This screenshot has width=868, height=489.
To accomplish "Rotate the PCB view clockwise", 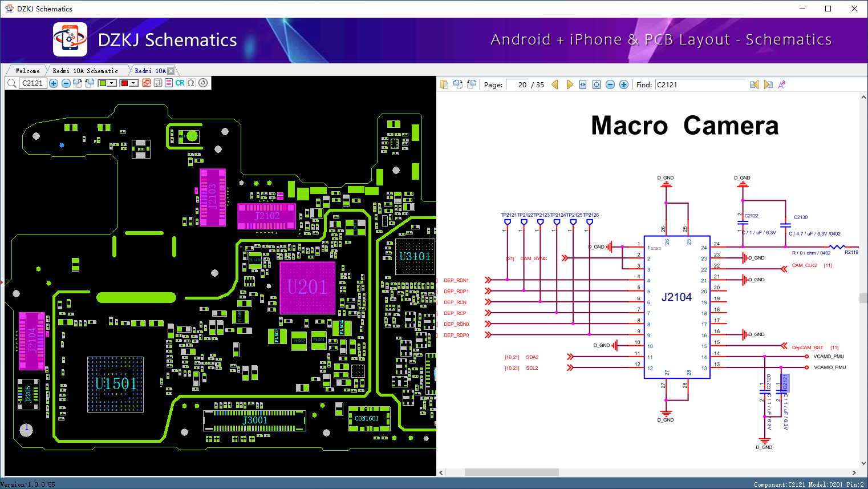I will point(78,83).
